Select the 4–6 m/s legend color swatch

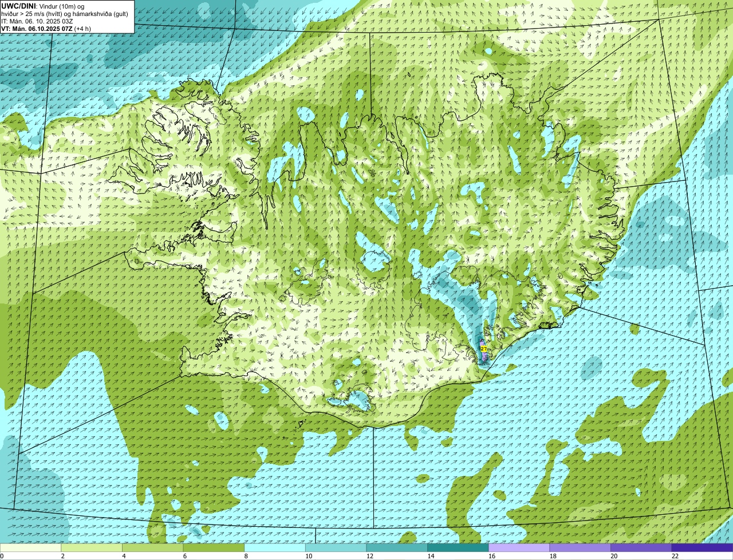point(152,548)
